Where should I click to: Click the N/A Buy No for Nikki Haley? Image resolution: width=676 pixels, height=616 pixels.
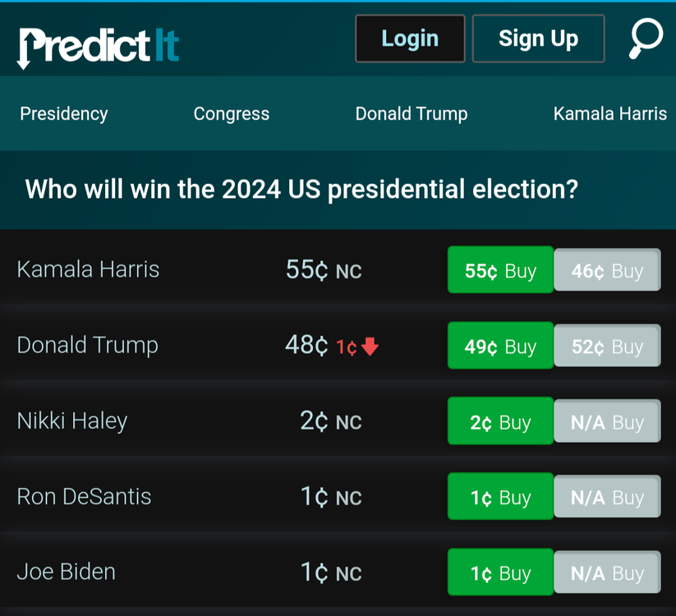point(607,421)
